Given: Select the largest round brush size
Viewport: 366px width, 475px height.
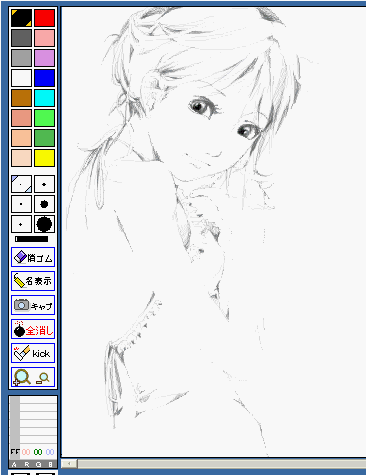Looking at the screenshot, I should pos(44,224).
